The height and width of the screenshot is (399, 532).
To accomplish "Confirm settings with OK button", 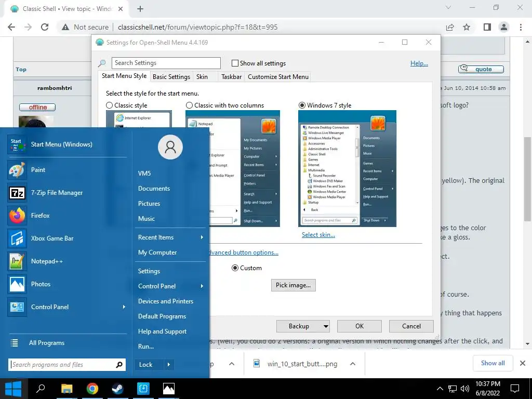I will (x=360, y=326).
